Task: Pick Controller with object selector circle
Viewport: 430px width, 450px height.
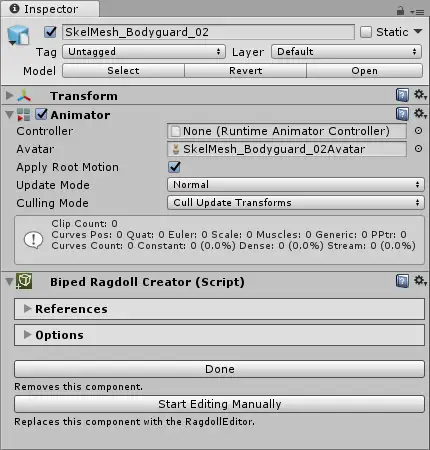Action: tap(418, 131)
